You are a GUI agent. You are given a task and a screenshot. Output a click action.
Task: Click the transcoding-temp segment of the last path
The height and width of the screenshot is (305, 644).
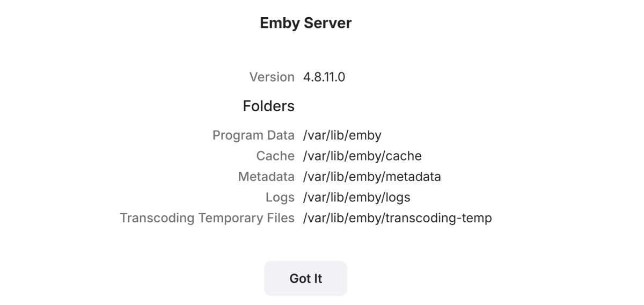coord(438,219)
